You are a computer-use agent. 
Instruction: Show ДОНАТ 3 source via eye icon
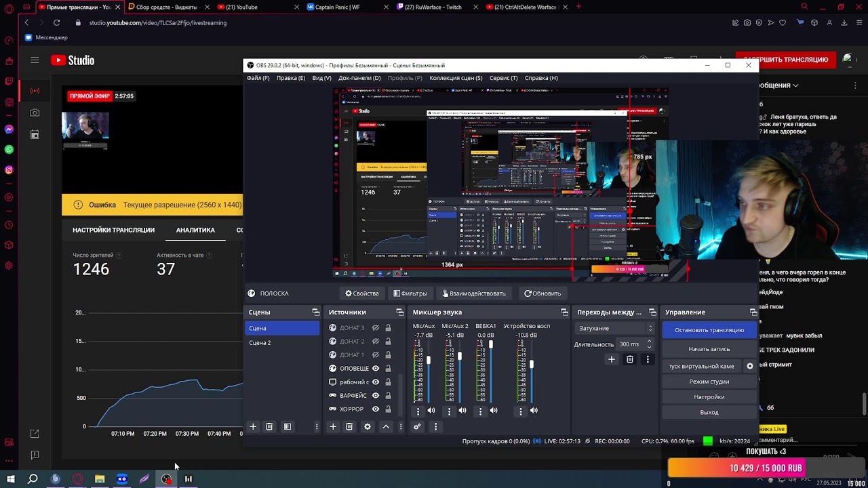pos(376,328)
